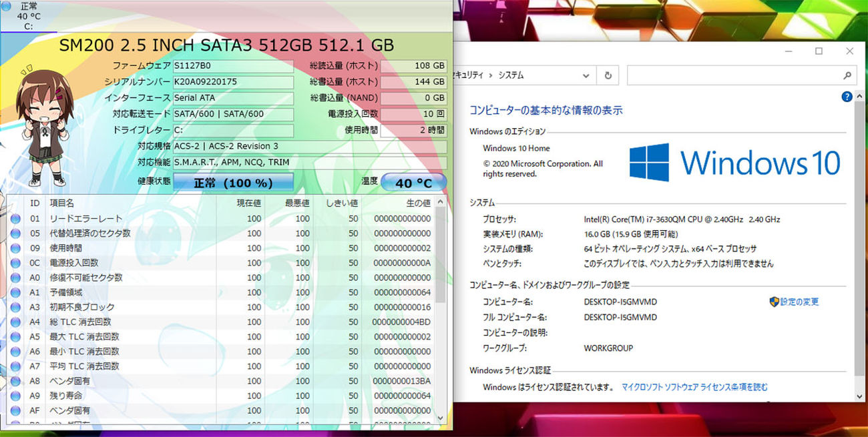Click total host writes 144 GB
This screenshot has width=868, height=437.
click(x=413, y=82)
